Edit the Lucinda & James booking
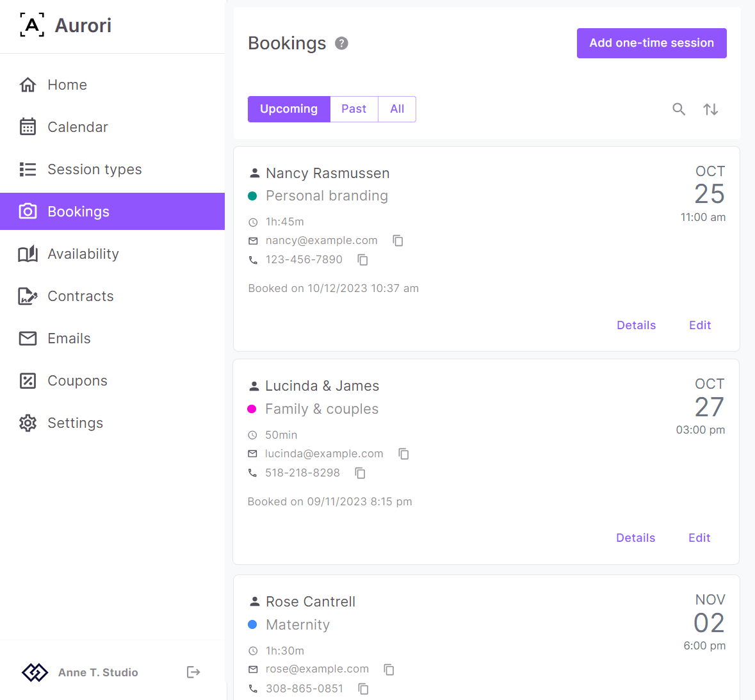Viewport: 755px width, 700px height. (x=699, y=538)
